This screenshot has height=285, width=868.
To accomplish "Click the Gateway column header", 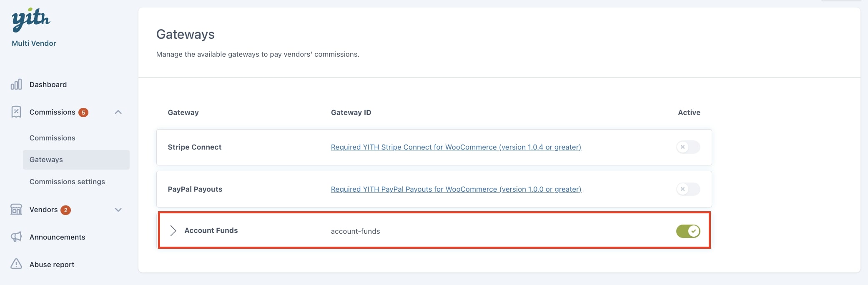I will [x=183, y=112].
